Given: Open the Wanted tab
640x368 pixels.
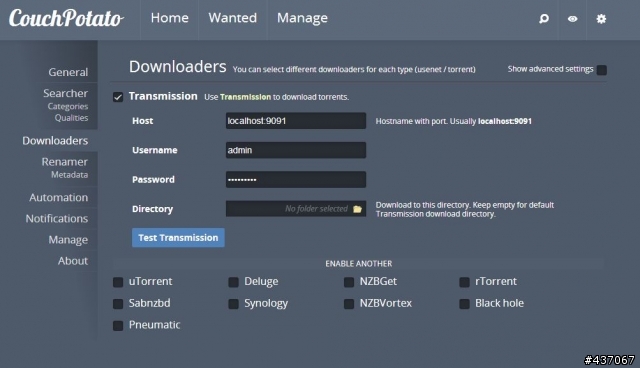Looking at the screenshot, I should click(x=233, y=18).
